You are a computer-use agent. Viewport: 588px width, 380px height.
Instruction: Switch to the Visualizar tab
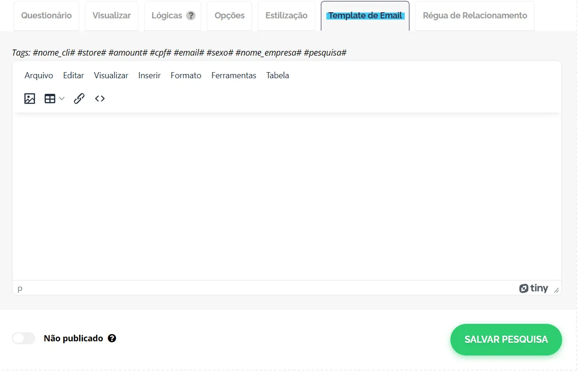click(x=112, y=16)
